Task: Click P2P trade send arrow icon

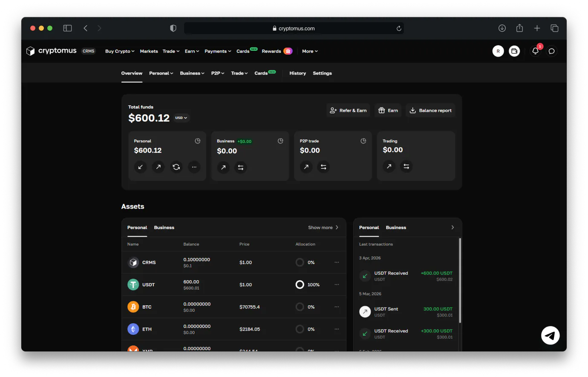Action: tap(306, 167)
